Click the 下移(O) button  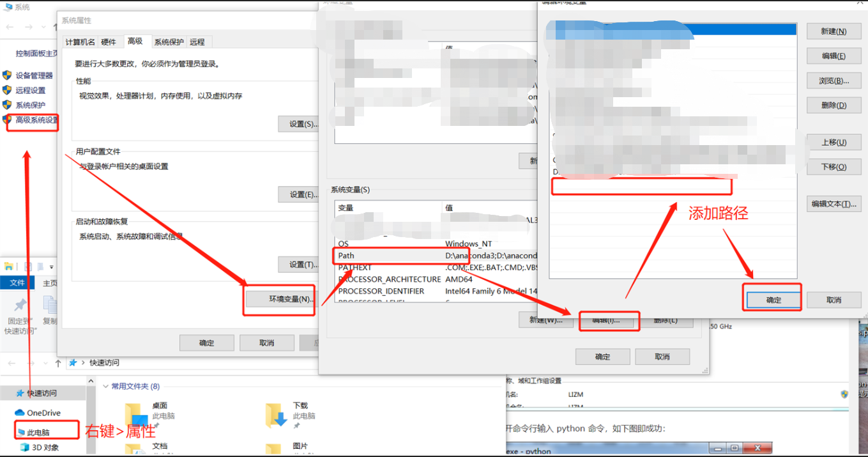pyautogui.click(x=834, y=167)
